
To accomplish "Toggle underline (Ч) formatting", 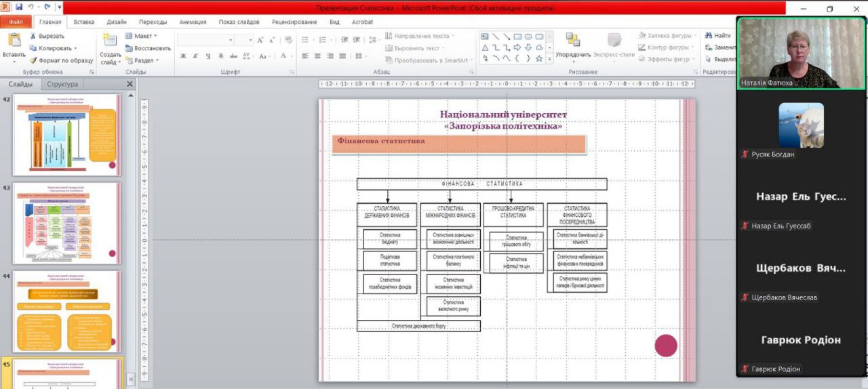I will coord(208,56).
